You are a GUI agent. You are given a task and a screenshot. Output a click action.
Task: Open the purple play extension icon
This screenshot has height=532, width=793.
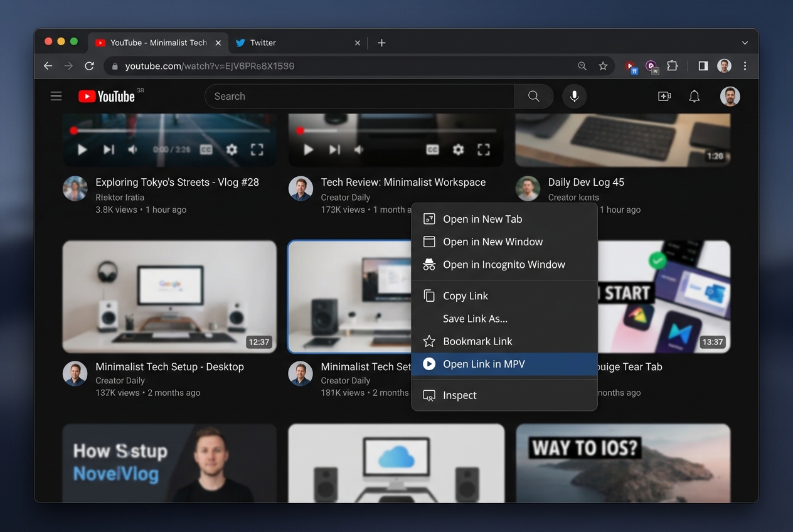click(x=652, y=66)
